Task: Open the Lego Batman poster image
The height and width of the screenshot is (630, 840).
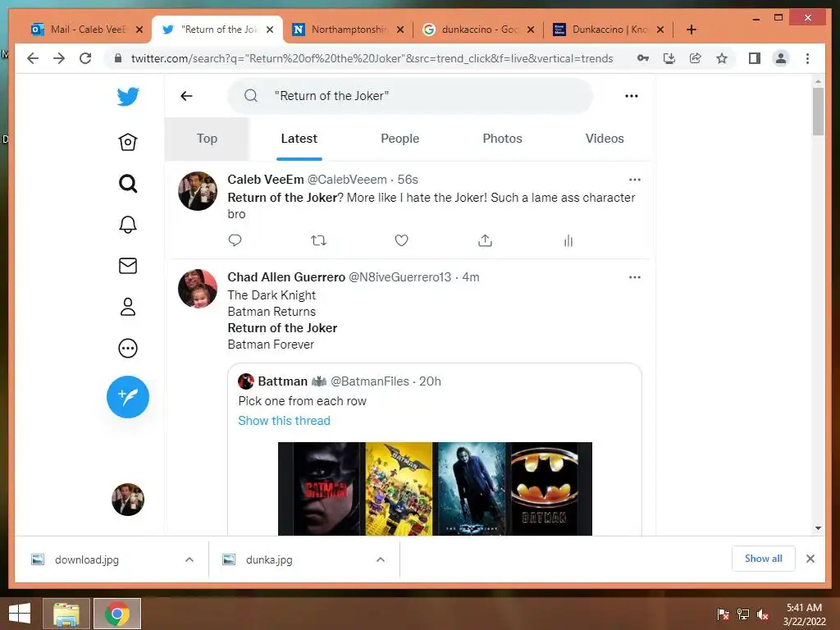Action: [x=399, y=489]
